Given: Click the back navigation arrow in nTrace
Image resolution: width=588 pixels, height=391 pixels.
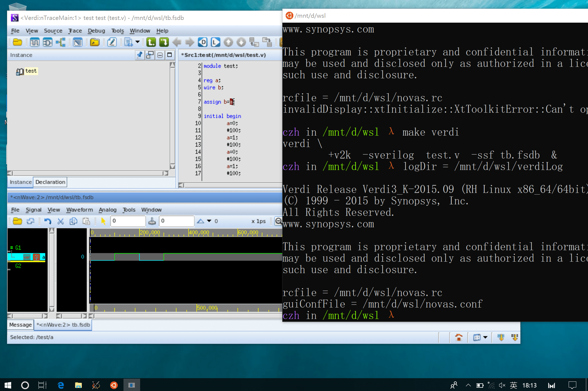Looking at the screenshot, I should [x=177, y=42].
